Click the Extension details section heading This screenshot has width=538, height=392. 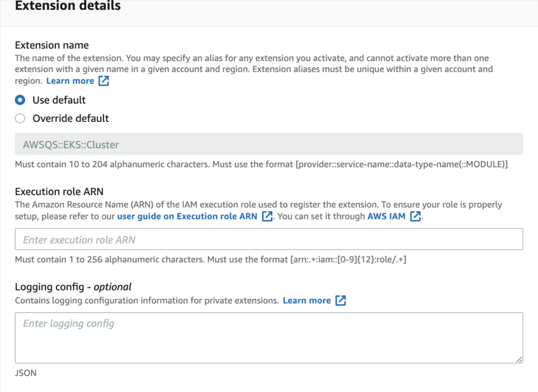point(67,6)
